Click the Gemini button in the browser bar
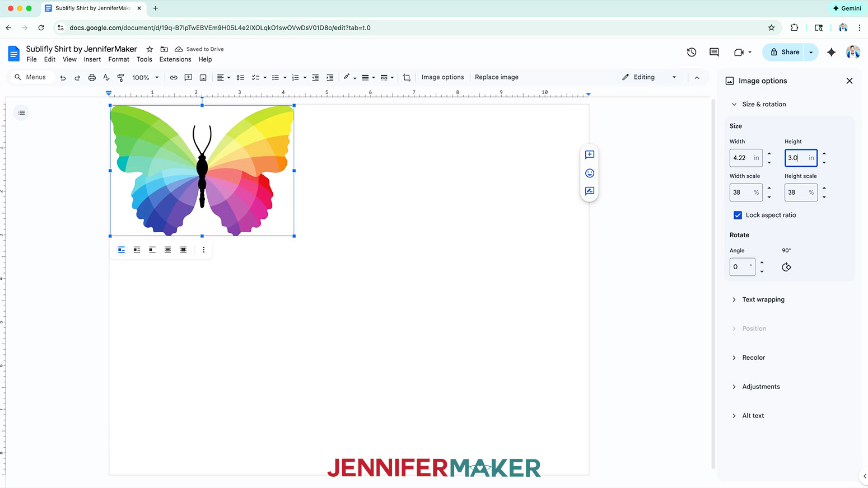 coord(846,8)
